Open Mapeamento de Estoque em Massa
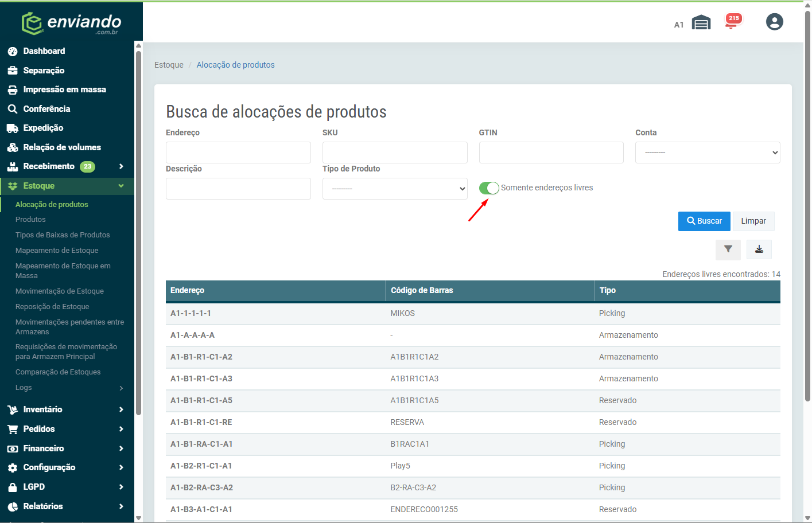This screenshot has height=523, width=812. pos(63,271)
